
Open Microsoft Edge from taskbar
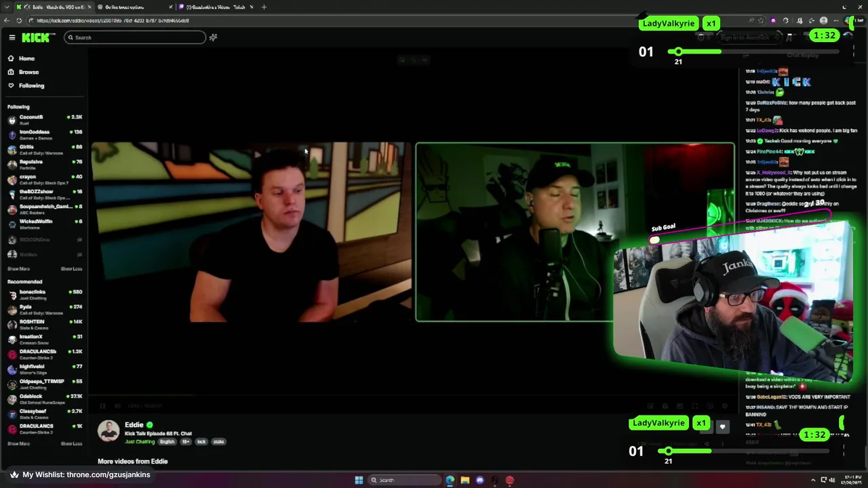coord(450,480)
